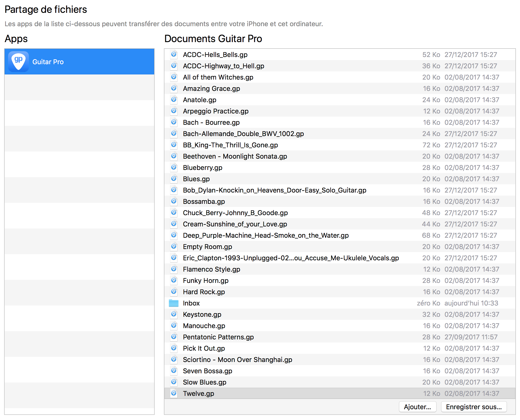Click file icon for Hard Rock.gp
Screen dimensions: 520x420
(174, 292)
